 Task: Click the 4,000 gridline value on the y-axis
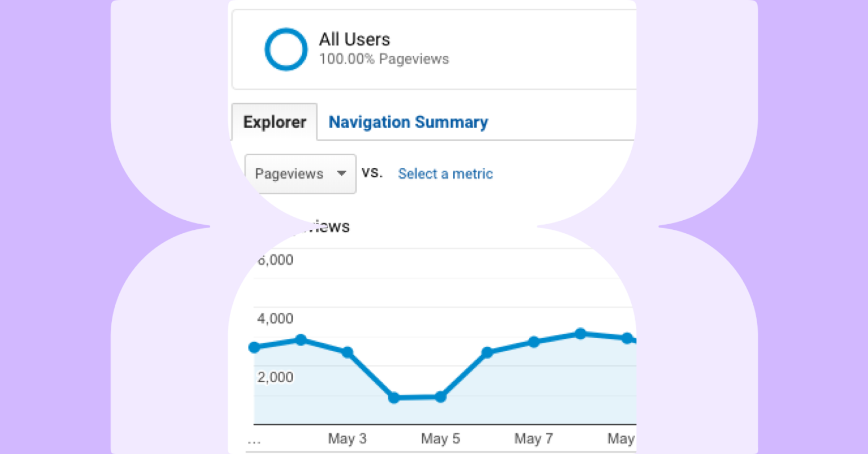(275, 318)
